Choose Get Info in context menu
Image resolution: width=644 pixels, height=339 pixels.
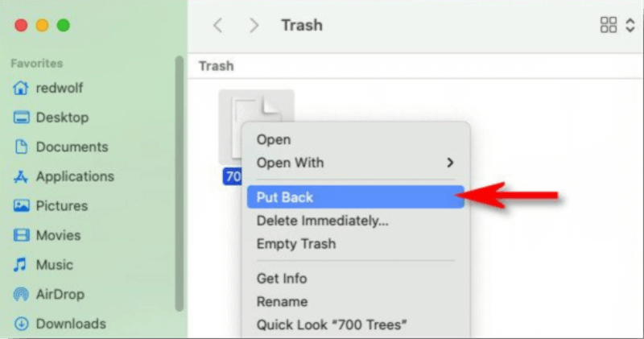click(x=281, y=279)
